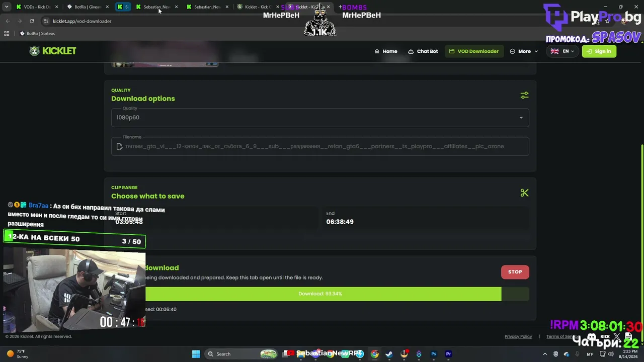
Task: Click the Home house icon in navbar
Action: (377, 51)
